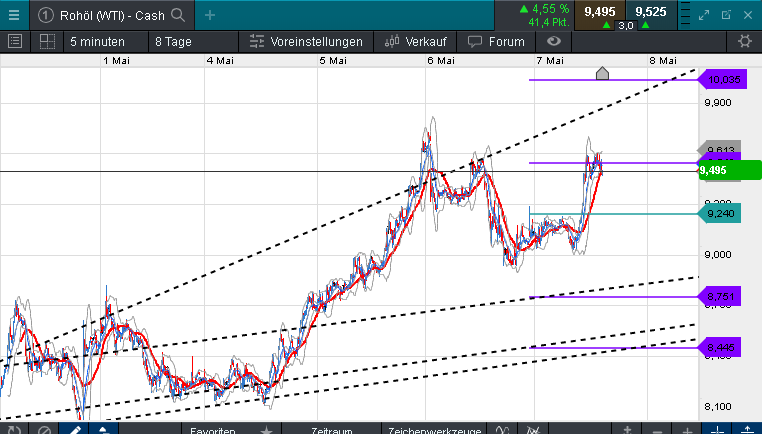Open the 5 minuten interval dropdown
762x434 pixels.
tap(105, 42)
